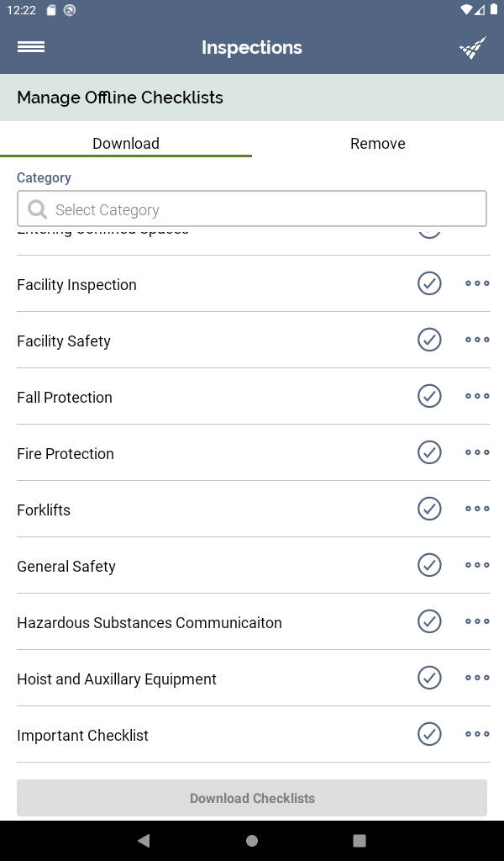Open the hamburger navigation menu
The image size is (504, 861).
[x=31, y=47]
